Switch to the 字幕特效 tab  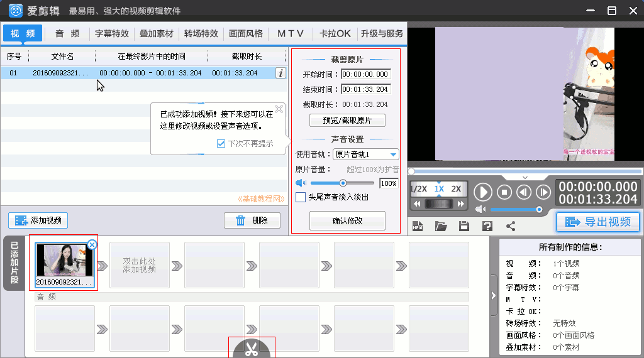(x=111, y=34)
